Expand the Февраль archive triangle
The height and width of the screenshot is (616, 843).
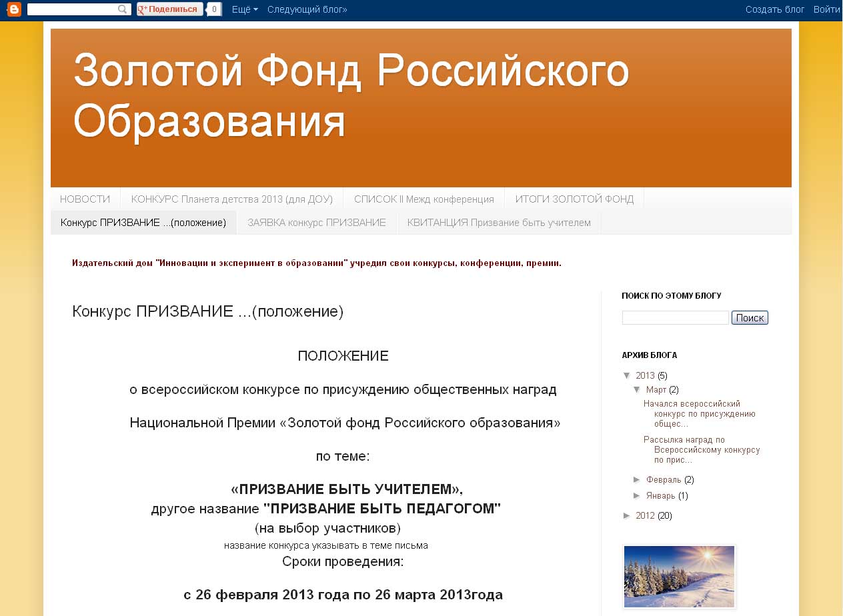coord(638,479)
